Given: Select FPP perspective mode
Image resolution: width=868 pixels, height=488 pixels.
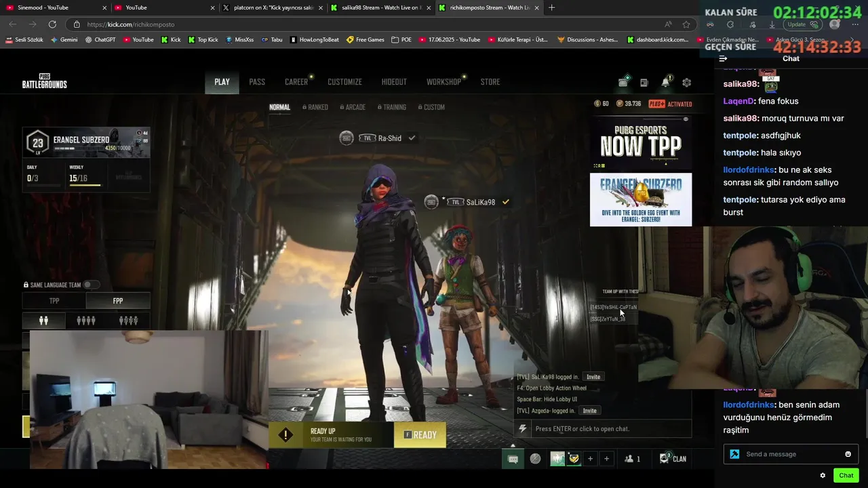Looking at the screenshot, I should pyautogui.click(x=117, y=301).
